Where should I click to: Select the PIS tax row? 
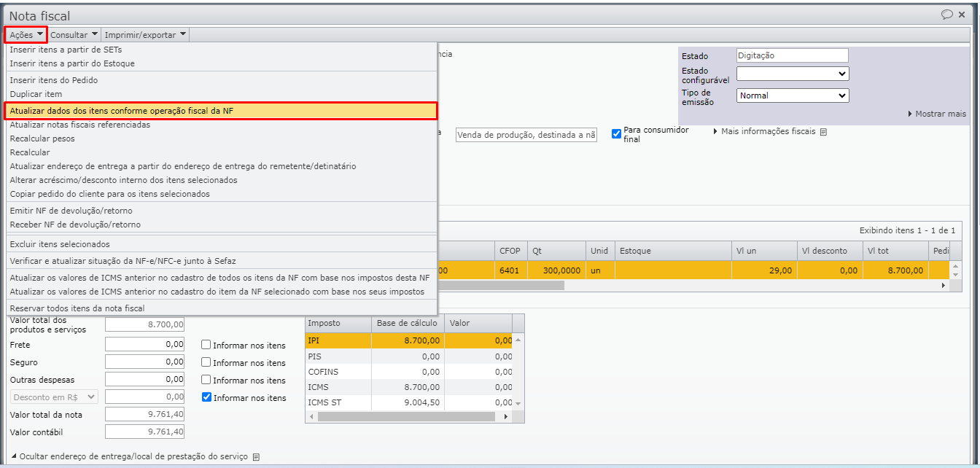point(409,356)
